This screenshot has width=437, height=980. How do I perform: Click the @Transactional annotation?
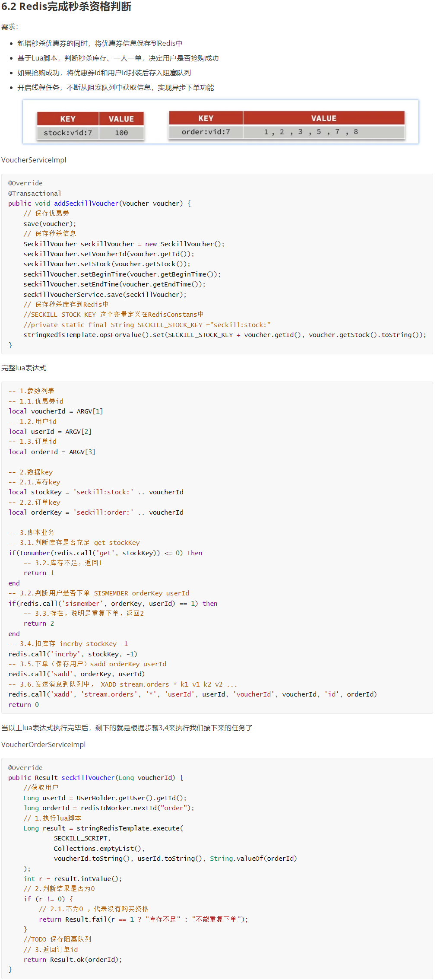(35, 193)
